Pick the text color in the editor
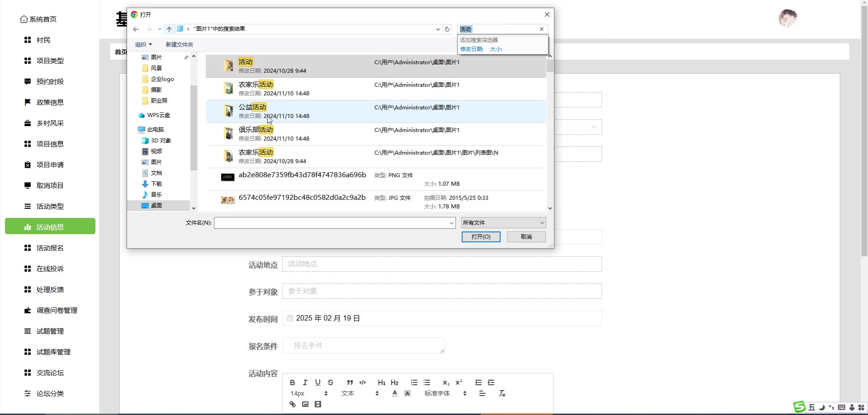Viewport: 868px width, 415px height. click(x=395, y=393)
